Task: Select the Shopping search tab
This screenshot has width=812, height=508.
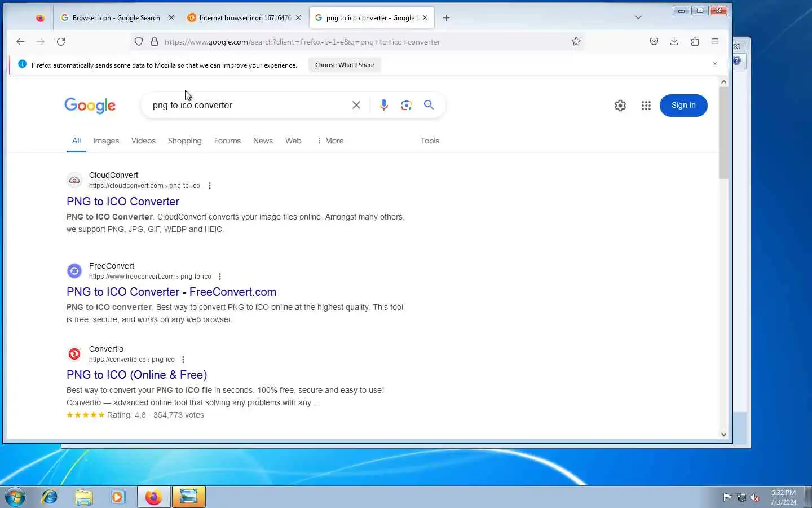Action: coord(184,141)
